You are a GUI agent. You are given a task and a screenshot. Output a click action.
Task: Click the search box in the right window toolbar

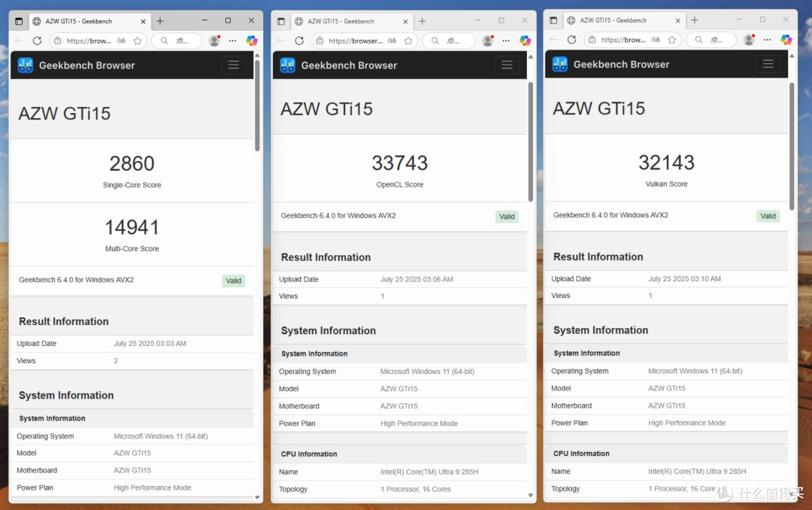point(711,39)
